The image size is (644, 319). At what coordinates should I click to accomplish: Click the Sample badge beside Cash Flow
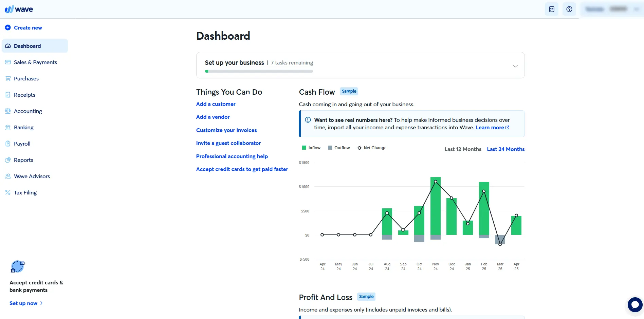tap(349, 91)
